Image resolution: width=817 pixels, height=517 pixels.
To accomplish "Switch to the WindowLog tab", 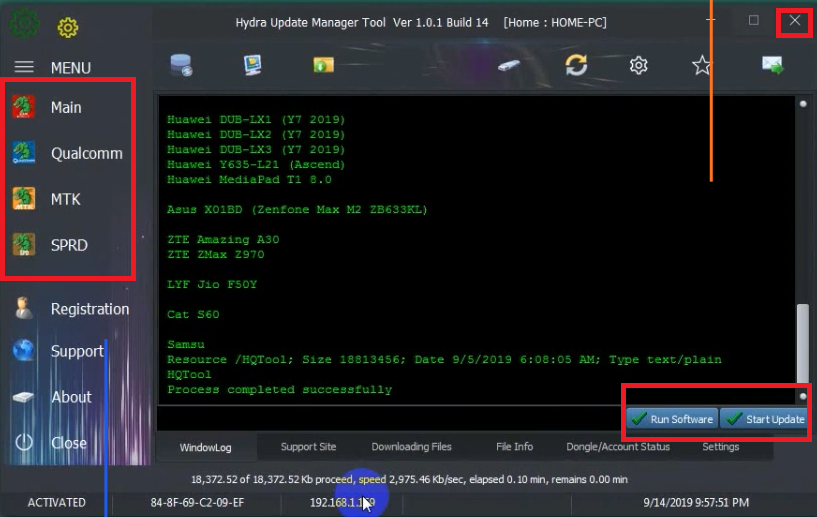I will point(205,447).
